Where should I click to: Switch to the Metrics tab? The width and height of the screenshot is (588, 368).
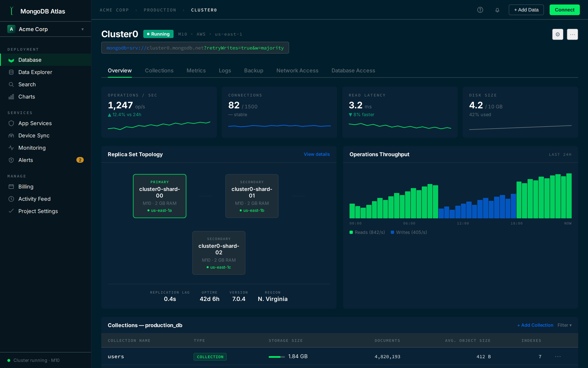196,71
